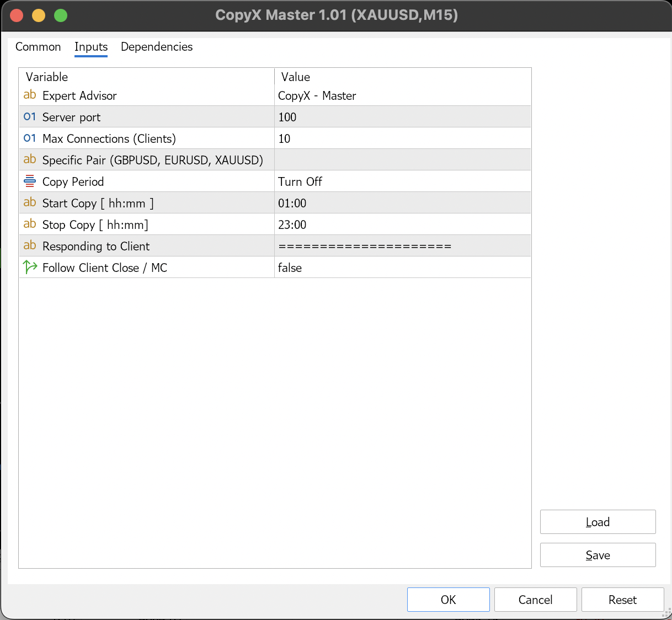Click the string icon beside Expert Advisor
This screenshot has height=620, width=672.
tap(30, 95)
